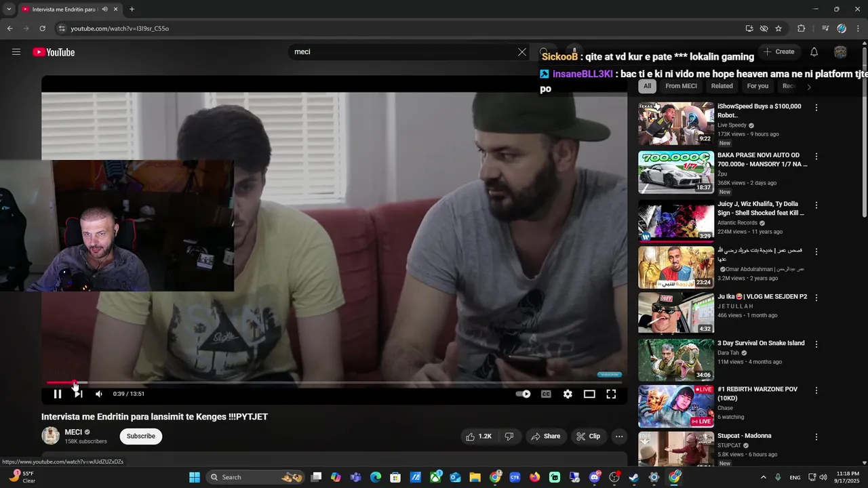
Task: Select the For you filter chip
Action: (757, 86)
